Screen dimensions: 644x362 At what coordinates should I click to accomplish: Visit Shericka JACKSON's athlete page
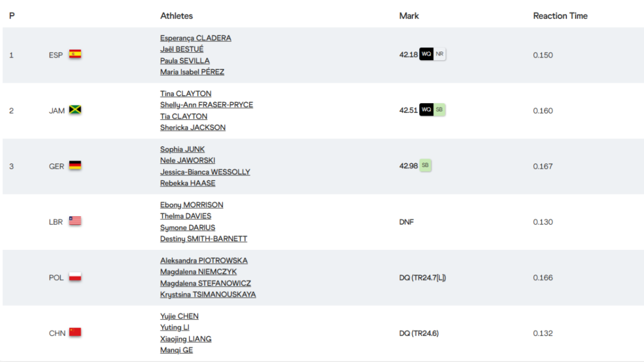[x=193, y=127]
